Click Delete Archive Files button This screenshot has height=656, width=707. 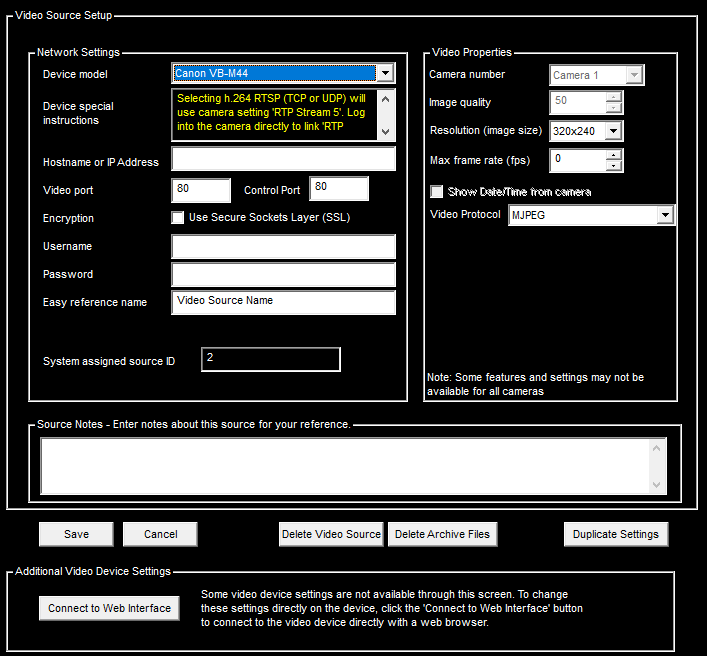tap(442, 534)
